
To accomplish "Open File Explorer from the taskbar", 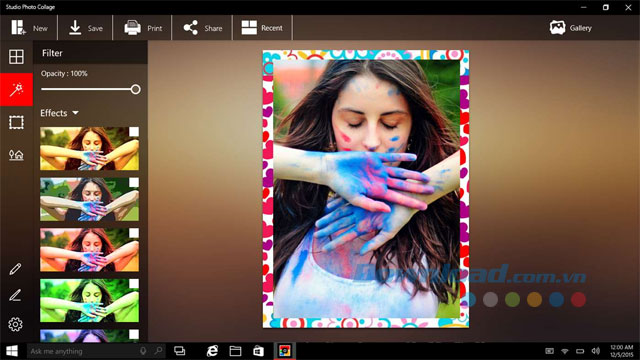I will tap(235, 351).
